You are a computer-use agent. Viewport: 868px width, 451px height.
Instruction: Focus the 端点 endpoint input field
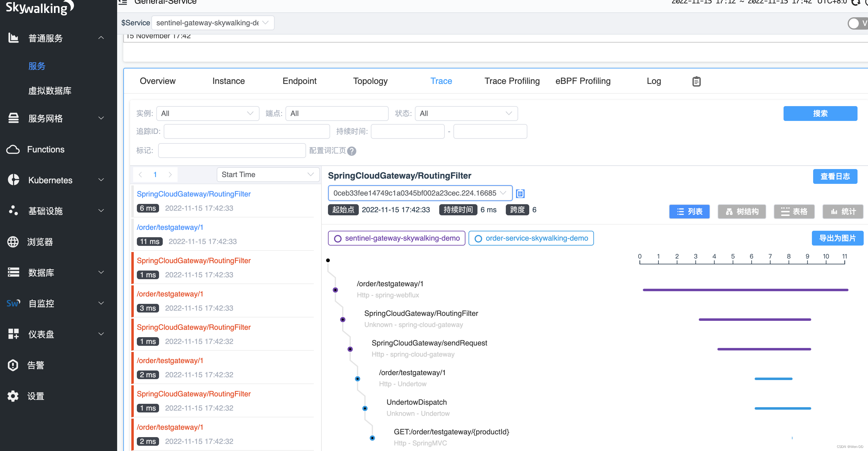click(x=337, y=113)
